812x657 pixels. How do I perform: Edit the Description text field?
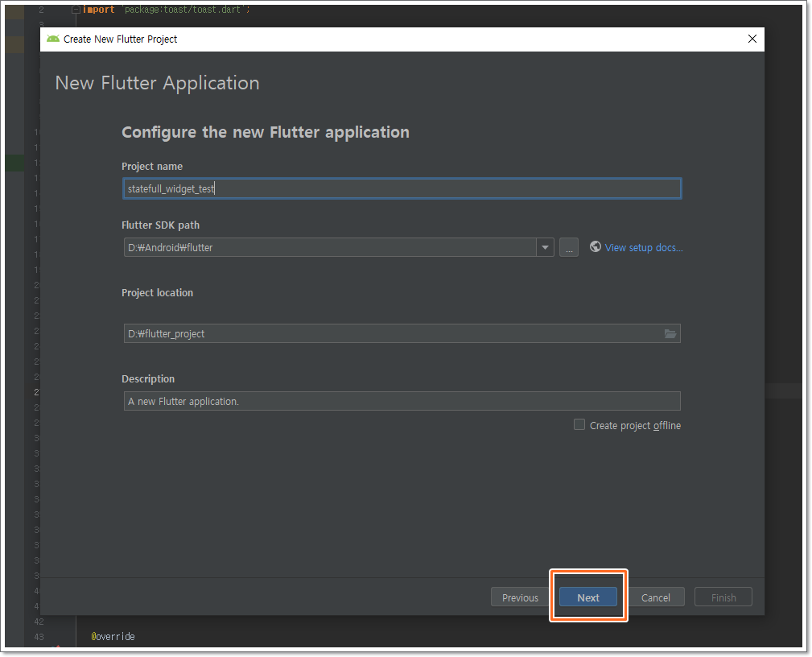(402, 401)
